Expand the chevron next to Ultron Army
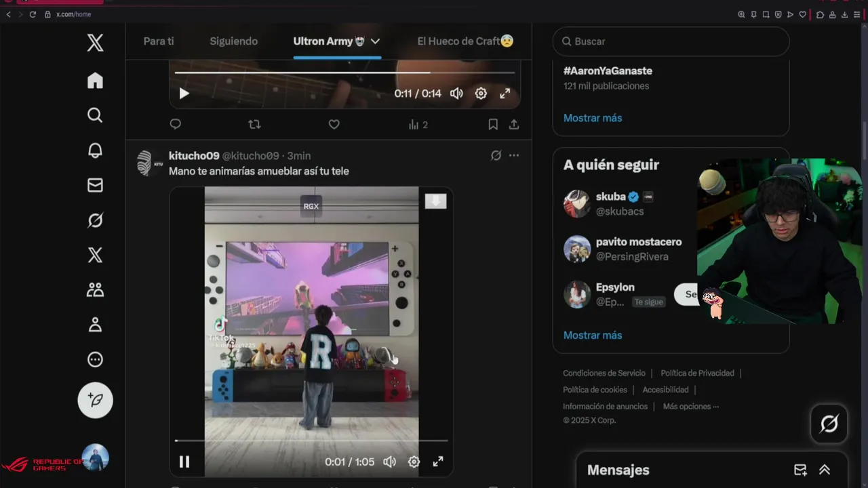Image resolution: width=868 pixels, height=488 pixels. pos(375,41)
